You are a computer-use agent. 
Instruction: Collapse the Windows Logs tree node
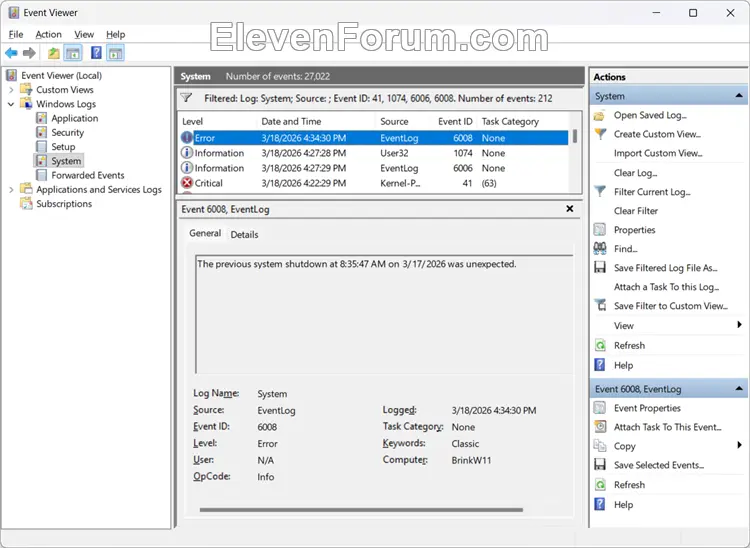(x=11, y=104)
